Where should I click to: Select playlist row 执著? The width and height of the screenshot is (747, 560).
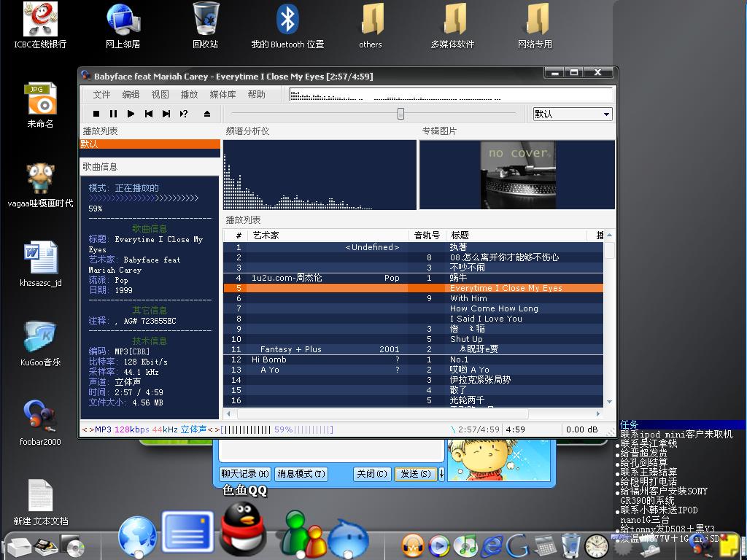413,247
